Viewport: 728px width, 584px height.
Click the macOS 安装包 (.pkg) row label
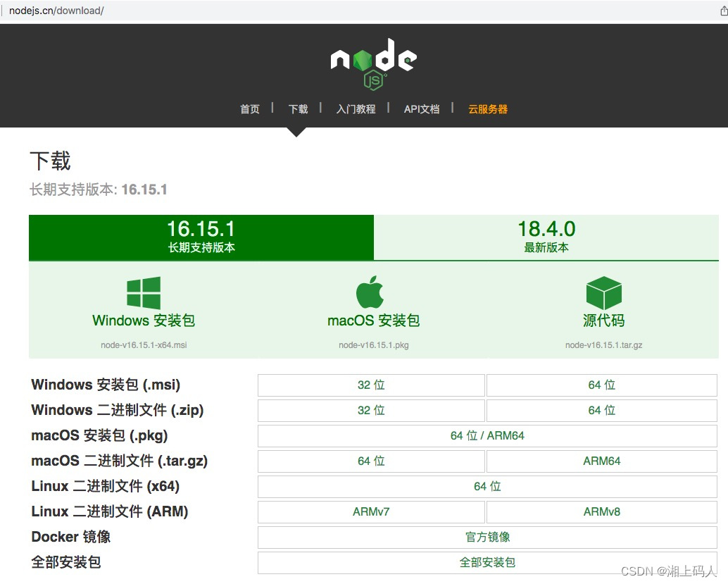[99, 435]
